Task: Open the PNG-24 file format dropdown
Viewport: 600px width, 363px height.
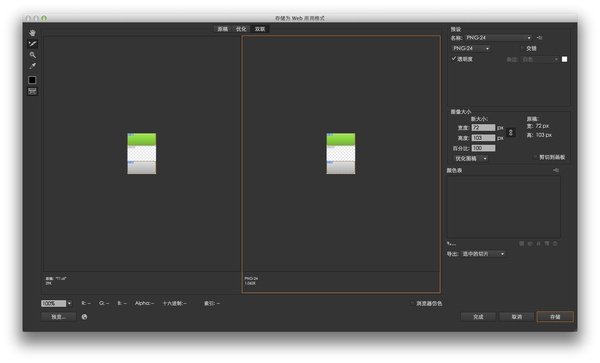Action: click(471, 49)
